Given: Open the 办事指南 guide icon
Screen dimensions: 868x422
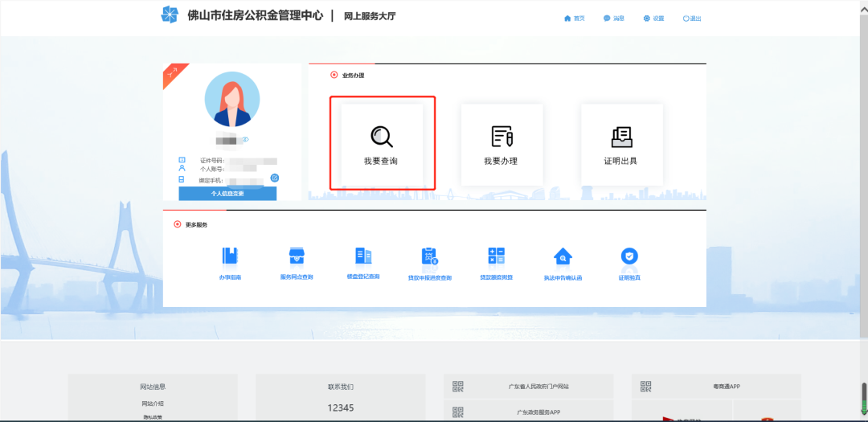Looking at the screenshot, I should click(230, 256).
